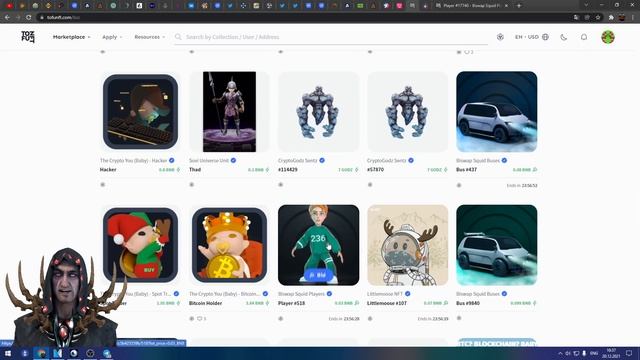The image size is (640, 360).
Task: Select the Hacker item title
Action: point(108,169)
